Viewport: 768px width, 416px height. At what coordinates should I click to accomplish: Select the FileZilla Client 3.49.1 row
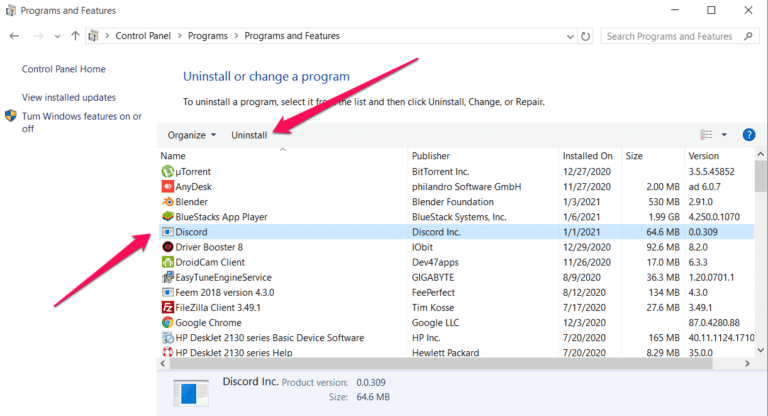click(456, 308)
